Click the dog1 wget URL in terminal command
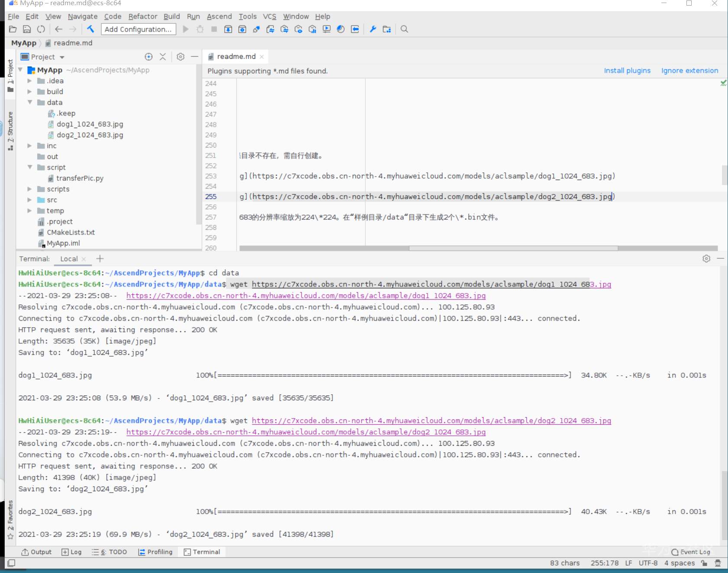This screenshot has height=573, width=728. [432, 284]
